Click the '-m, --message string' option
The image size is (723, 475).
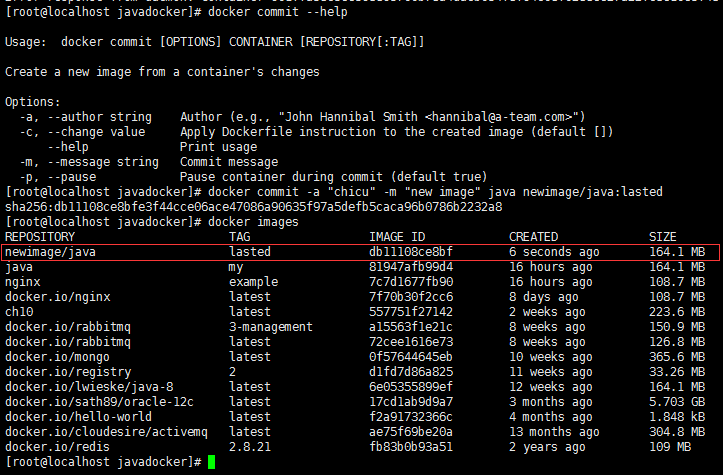[89, 162]
